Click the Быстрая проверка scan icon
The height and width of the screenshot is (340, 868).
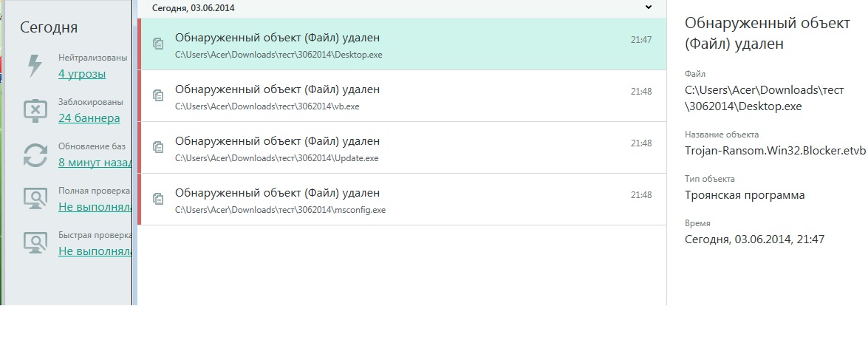tap(35, 243)
